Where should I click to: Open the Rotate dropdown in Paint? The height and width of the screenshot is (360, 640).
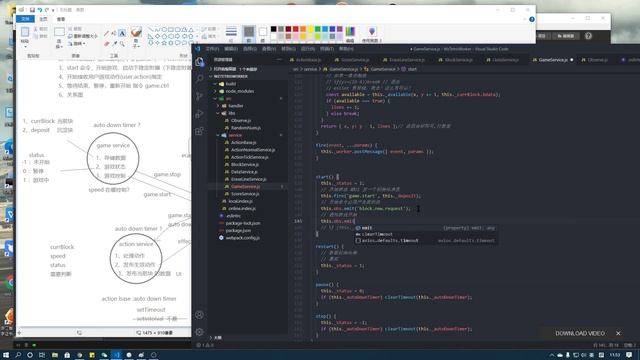pyautogui.click(x=77, y=43)
